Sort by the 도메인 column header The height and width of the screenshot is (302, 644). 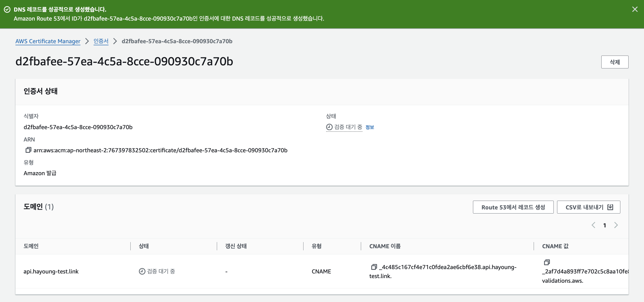(x=31, y=246)
